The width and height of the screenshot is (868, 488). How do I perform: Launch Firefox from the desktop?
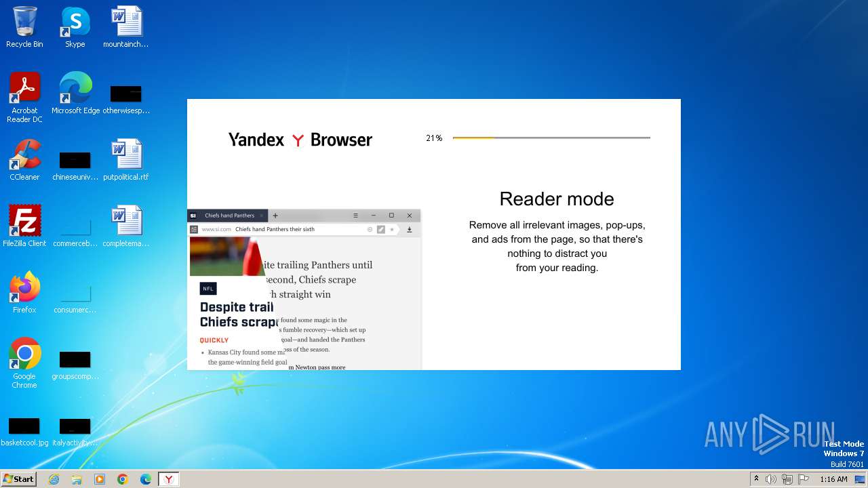point(24,293)
